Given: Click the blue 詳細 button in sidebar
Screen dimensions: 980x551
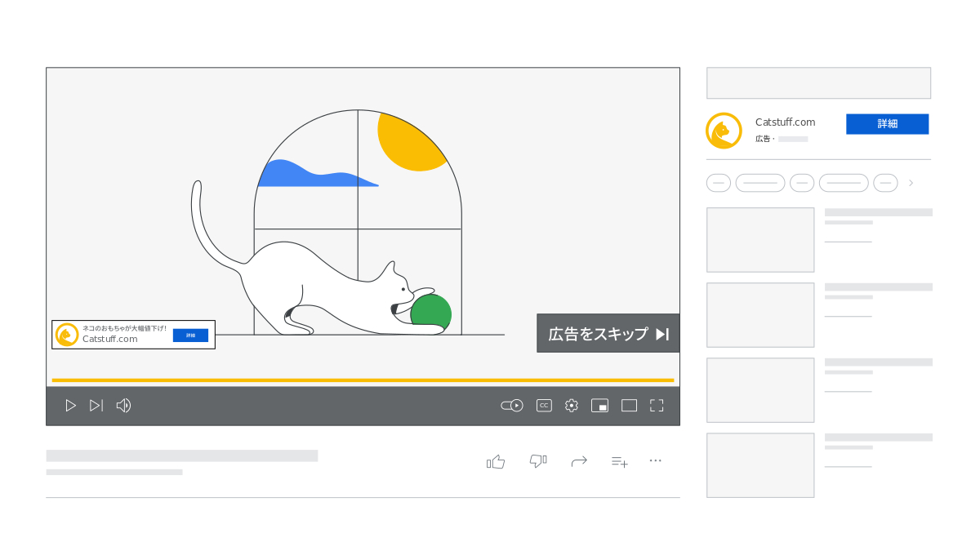Looking at the screenshot, I should pos(887,124).
